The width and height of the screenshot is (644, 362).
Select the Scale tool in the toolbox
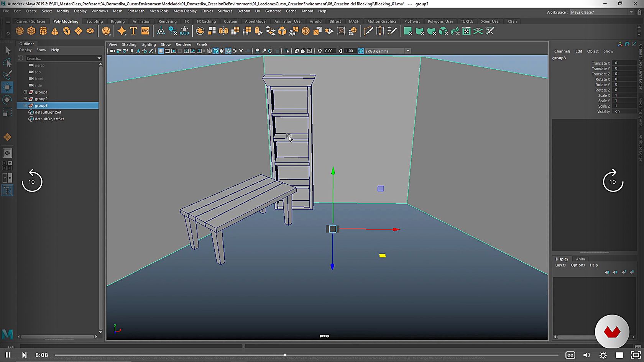(x=7, y=113)
